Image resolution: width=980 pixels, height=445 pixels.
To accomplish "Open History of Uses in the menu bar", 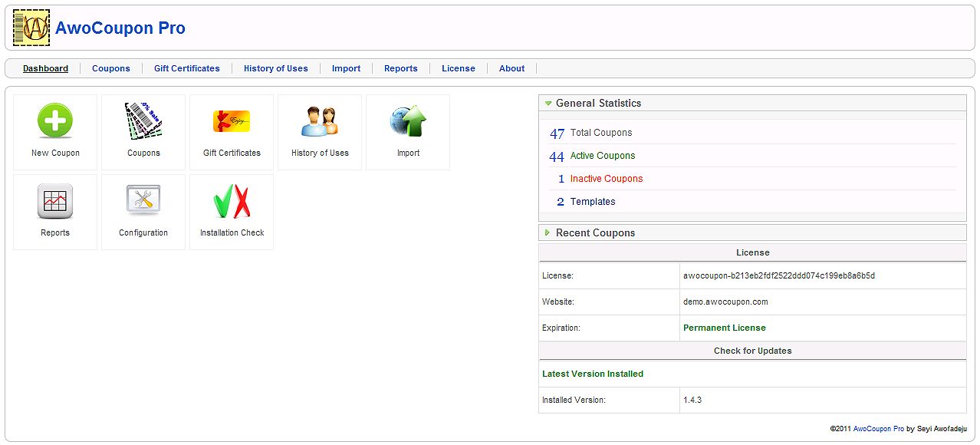I will click(276, 68).
